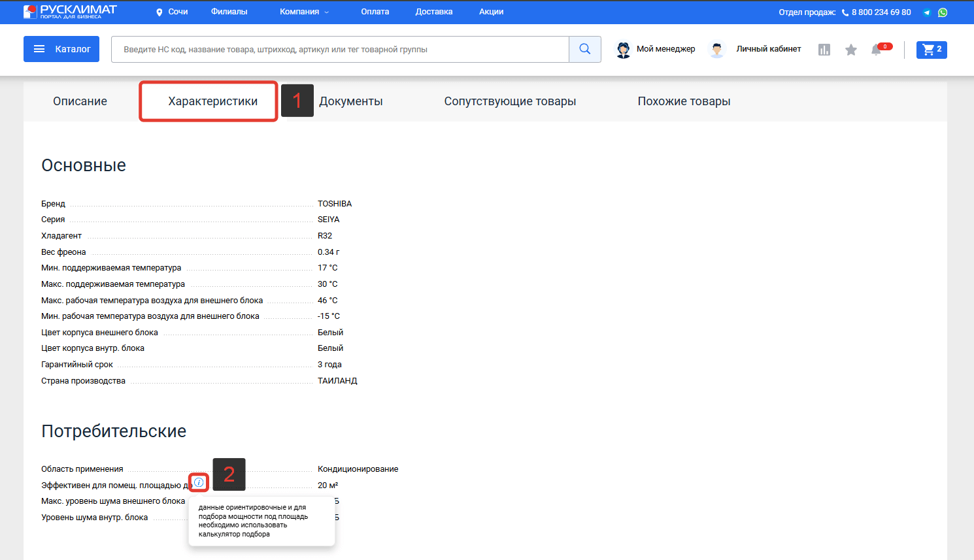Click the 30 °C maximum supported temperature value

click(327, 284)
